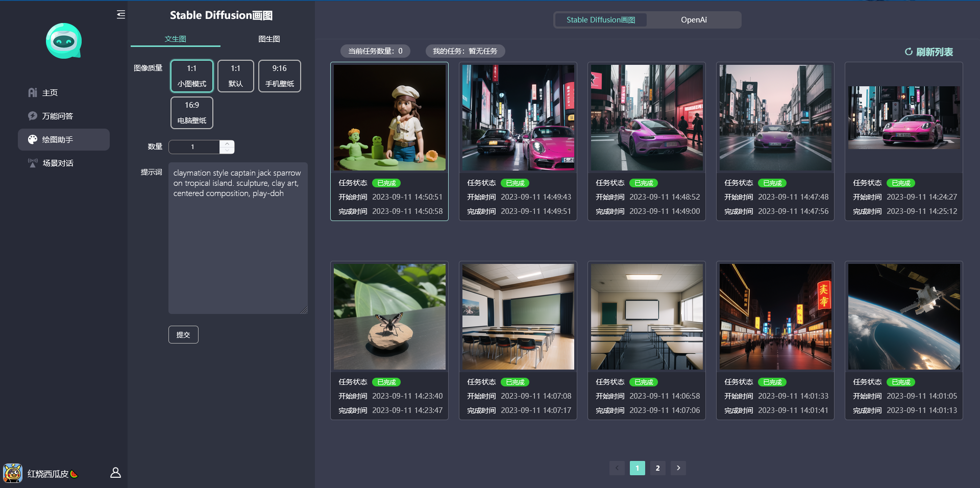Select 1:1 默认 image quality

(x=235, y=76)
